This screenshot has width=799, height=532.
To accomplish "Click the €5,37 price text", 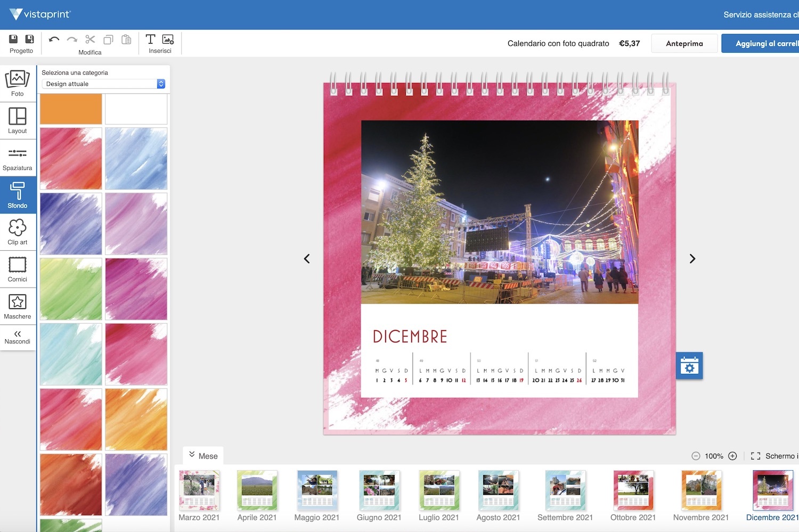I will click(630, 44).
